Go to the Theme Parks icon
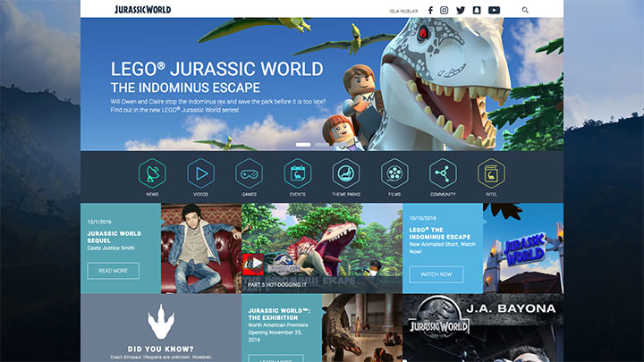Image resolution: width=644 pixels, height=362 pixels. pyautogui.click(x=346, y=173)
